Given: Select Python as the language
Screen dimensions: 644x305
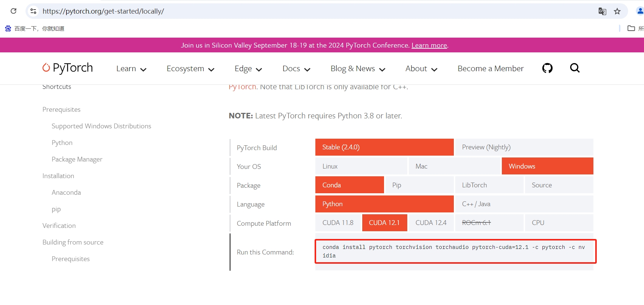Looking at the screenshot, I should (384, 204).
